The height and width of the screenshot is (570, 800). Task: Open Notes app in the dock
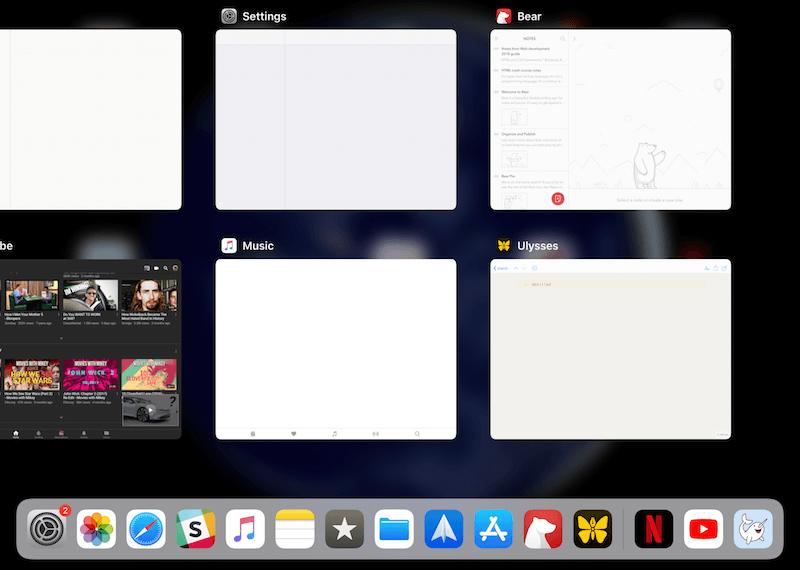tap(295, 529)
